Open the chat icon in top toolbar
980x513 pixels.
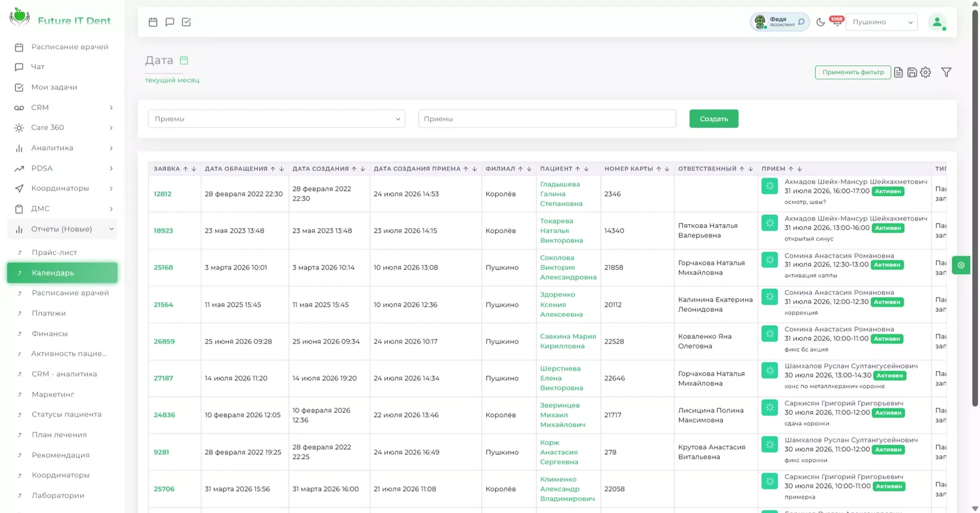[170, 22]
